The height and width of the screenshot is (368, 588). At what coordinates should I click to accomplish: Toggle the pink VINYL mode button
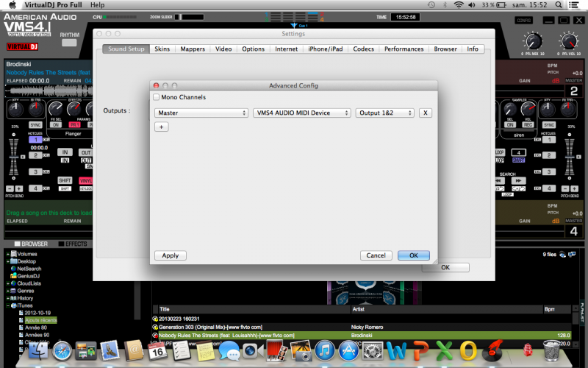[x=86, y=180]
